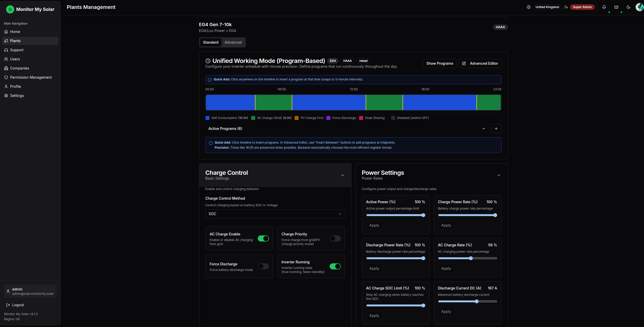
Task: Open Permission Management in the sidebar
Action: pyautogui.click(x=30, y=77)
